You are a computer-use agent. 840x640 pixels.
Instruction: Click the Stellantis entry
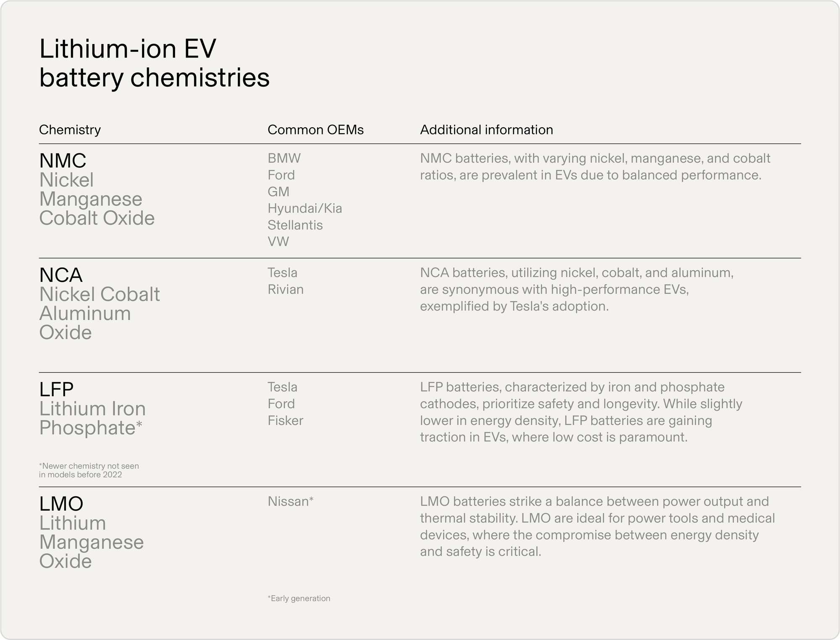[x=295, y=225]
